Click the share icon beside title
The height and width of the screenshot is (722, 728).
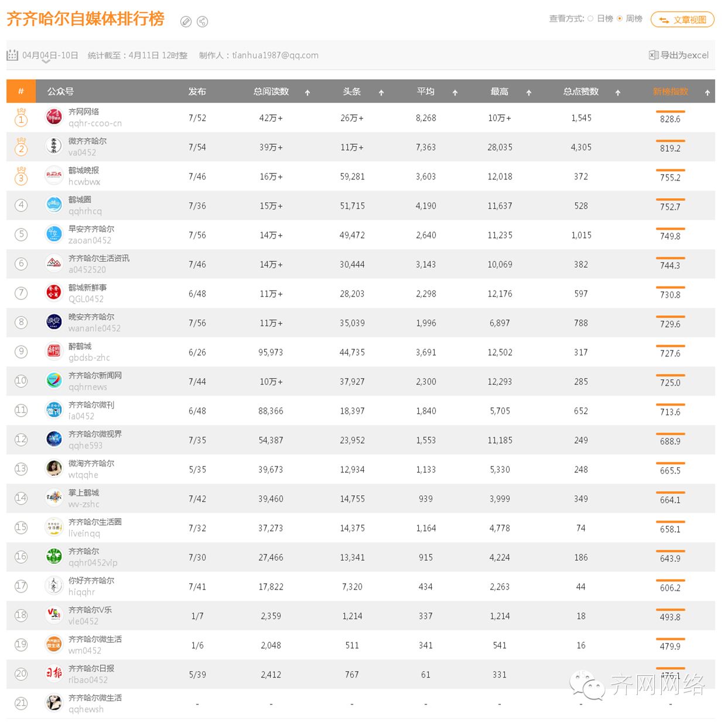[x=203, y=22]
